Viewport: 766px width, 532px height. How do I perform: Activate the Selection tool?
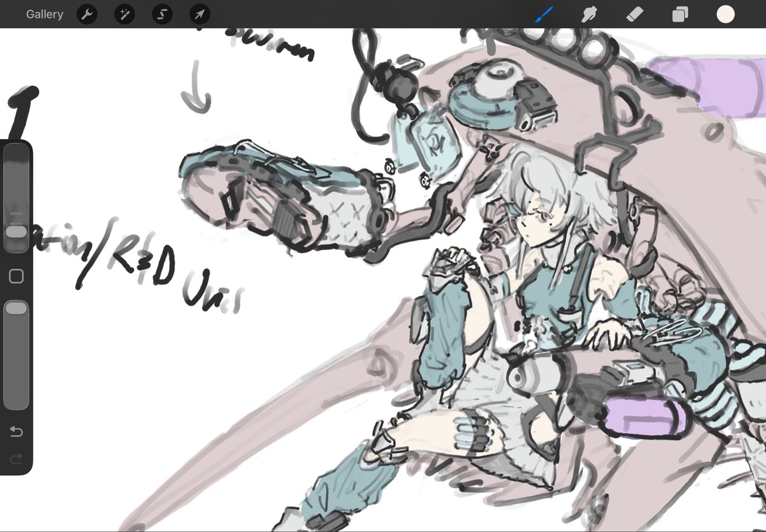(162, 14)
